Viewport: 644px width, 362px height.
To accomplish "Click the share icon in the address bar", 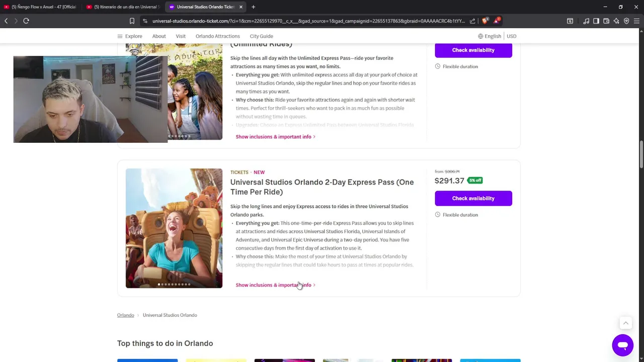I will [x=472, y=21].
